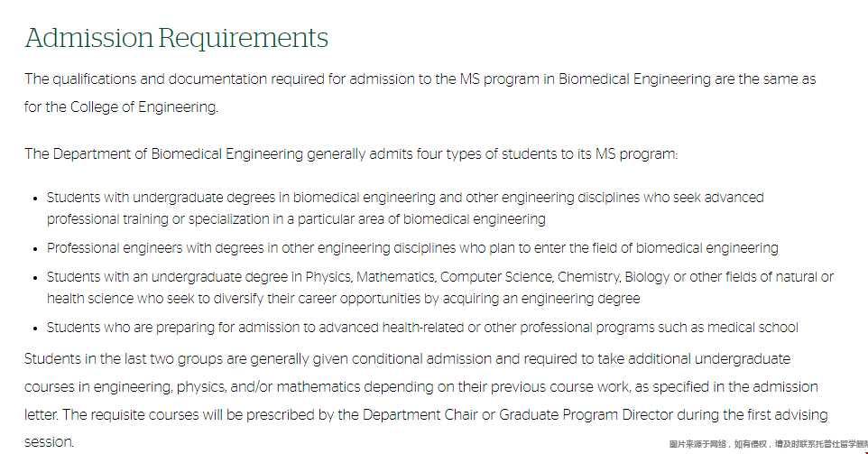Click the Admission Requirements heading
This screenshot has height=454, width=868.
tap(176, 38)
